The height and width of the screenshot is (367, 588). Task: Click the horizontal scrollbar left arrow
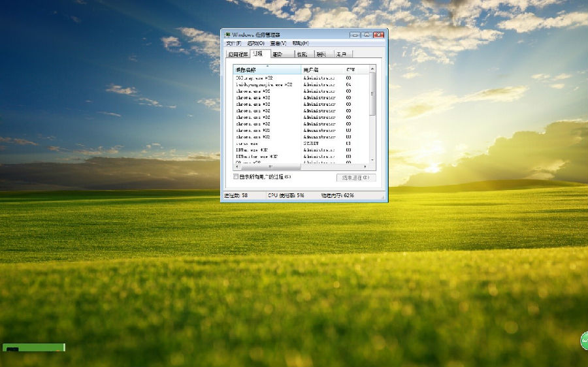237,167
